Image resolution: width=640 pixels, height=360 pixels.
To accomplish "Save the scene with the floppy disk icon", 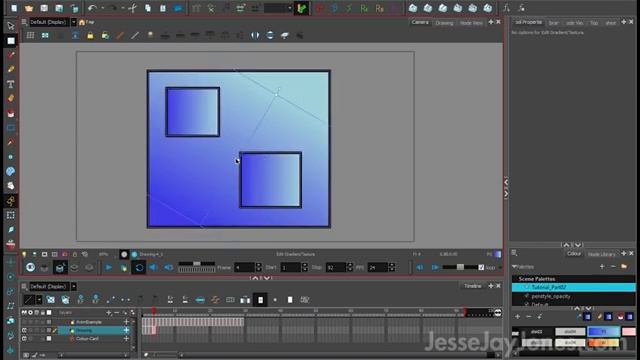I will pyautogui.click(x=44, y=8).
